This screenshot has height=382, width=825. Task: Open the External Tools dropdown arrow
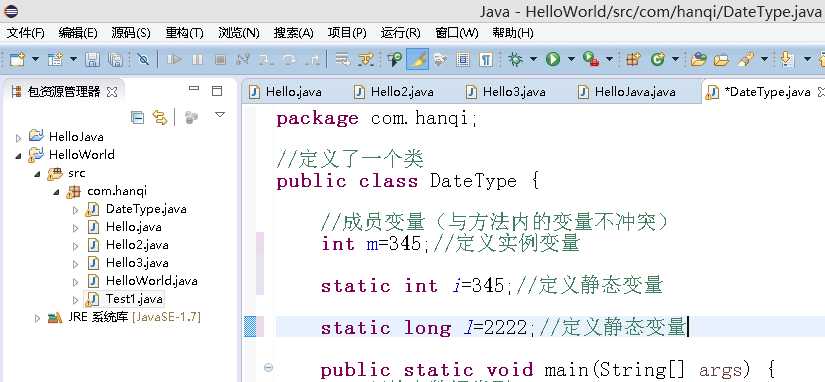click(x=610, y=59)
